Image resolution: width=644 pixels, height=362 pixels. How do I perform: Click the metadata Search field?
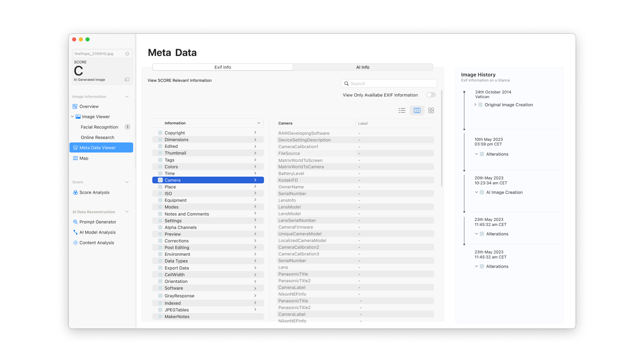click(389, 83)
